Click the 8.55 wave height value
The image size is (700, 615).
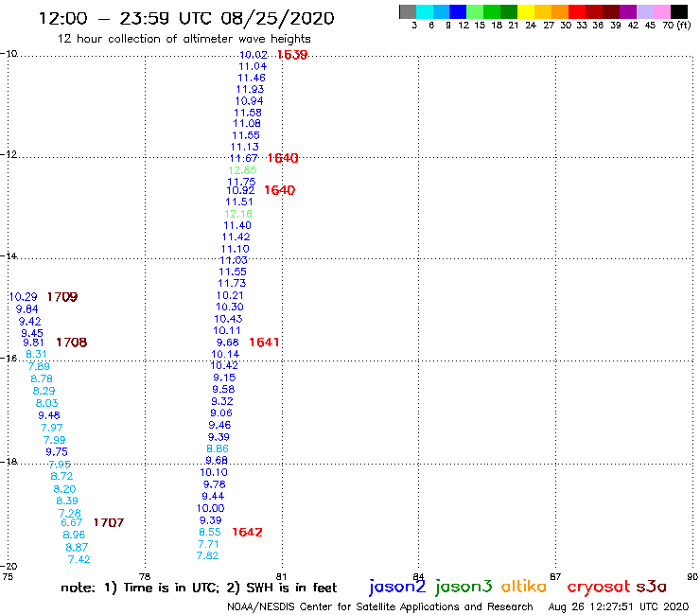(209, 533)
